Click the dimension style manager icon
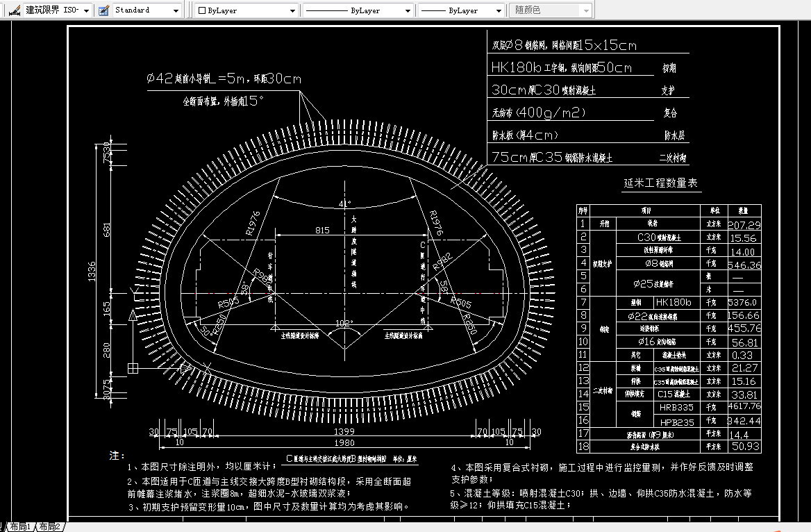Screen dimensions: 811x532 click(15, 10)
